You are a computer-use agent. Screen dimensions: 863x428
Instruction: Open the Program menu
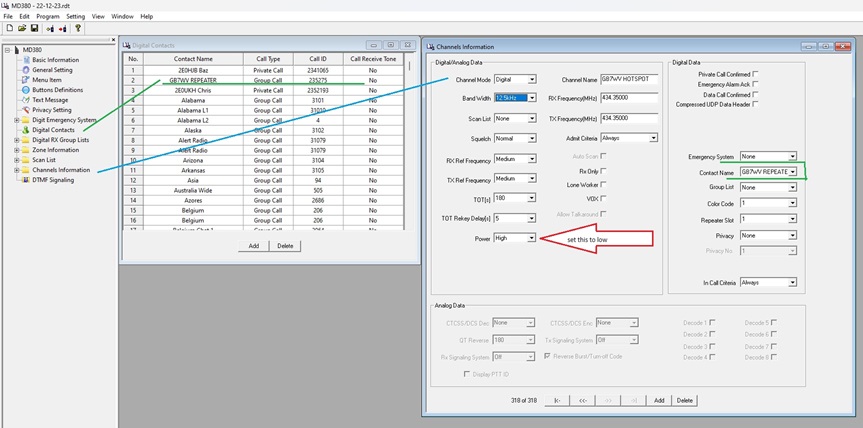[x=47, y=17]
